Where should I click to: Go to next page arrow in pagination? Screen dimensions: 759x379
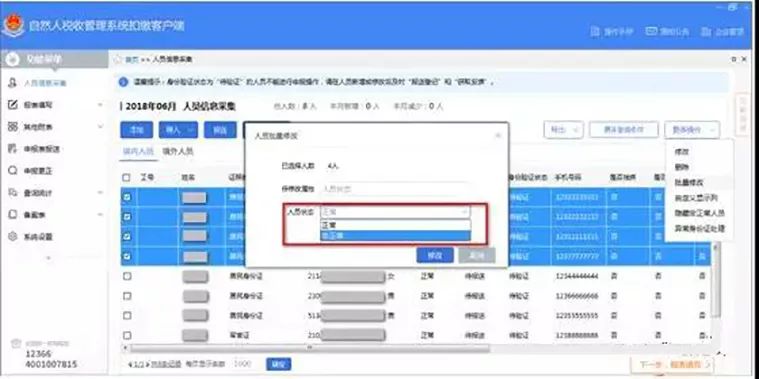pyautogui.click(x=147, y=364)
